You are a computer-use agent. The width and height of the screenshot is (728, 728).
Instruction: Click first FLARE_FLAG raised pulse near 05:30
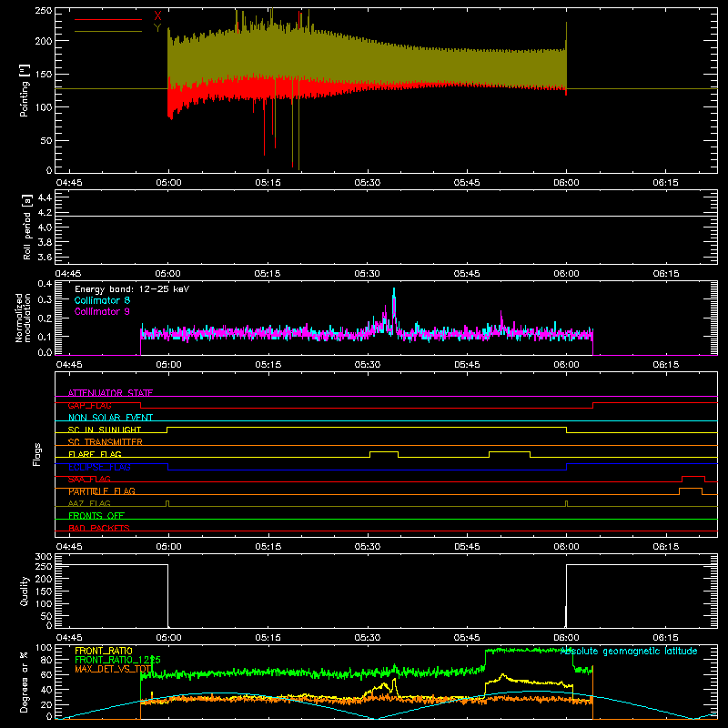pos(384,451)
